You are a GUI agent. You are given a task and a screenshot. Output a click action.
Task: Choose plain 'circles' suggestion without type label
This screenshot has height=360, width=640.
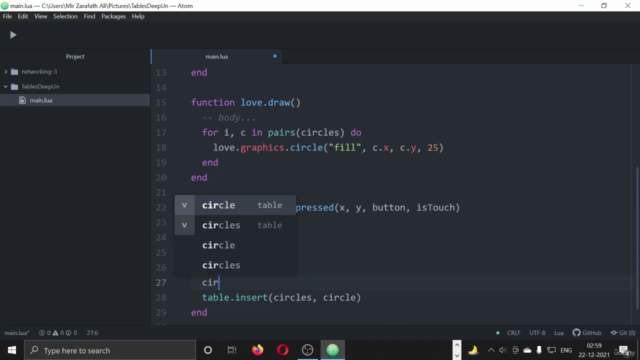235,265
